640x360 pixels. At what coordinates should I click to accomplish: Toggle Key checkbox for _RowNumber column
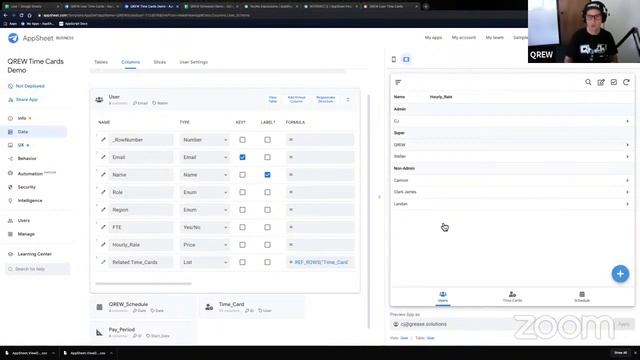(242, 140)
